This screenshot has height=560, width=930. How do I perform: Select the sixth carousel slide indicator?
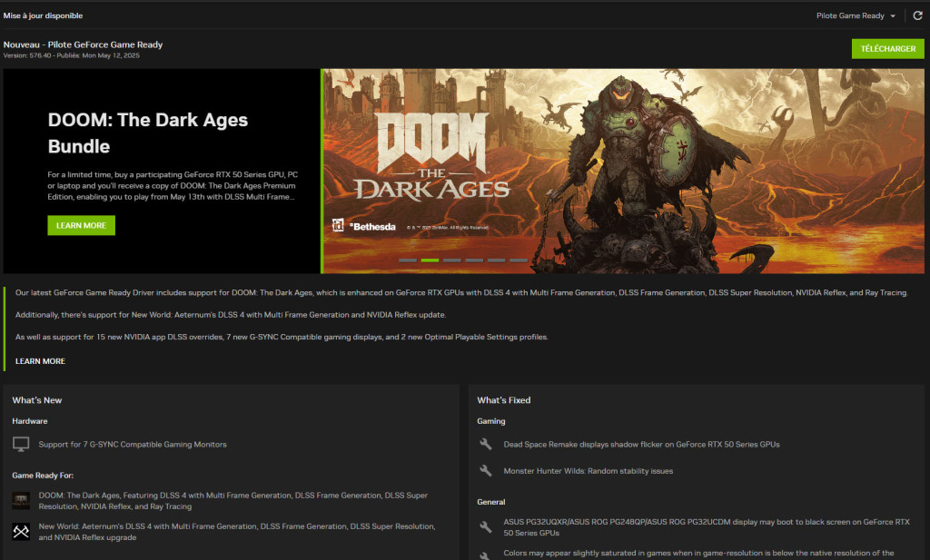pos(519,260)
